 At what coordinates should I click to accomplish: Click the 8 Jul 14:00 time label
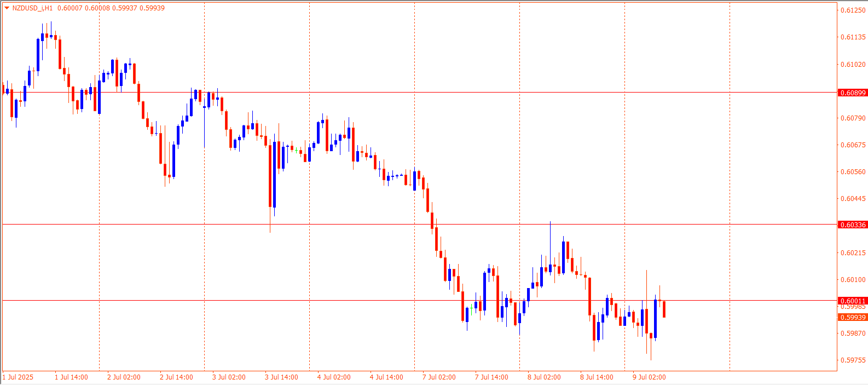tap(597, 377)
